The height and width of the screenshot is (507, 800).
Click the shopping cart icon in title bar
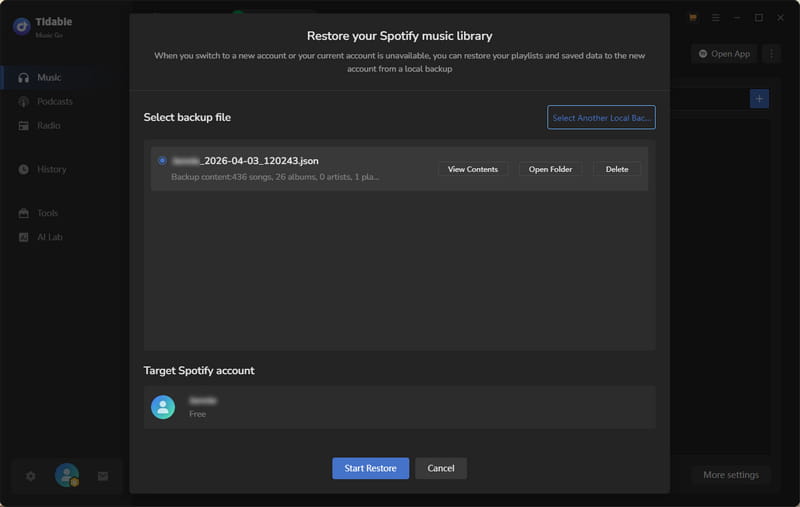pyautogui.click(x=693, y=17)
